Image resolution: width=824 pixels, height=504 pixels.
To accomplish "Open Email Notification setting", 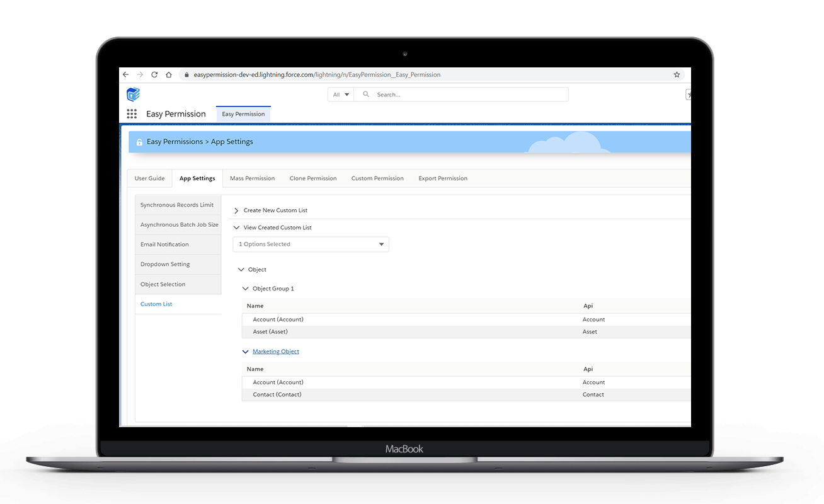I will click(x=178, y=244).
